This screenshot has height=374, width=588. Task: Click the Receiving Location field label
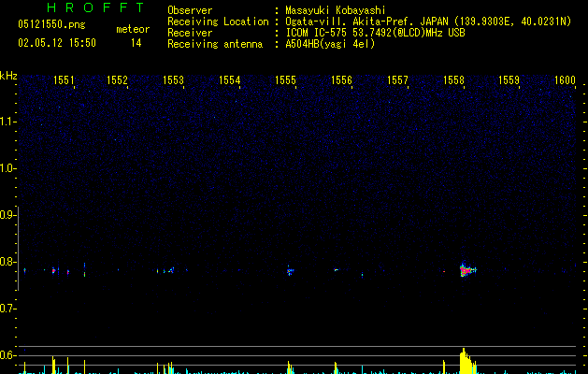tap(218, 22)
